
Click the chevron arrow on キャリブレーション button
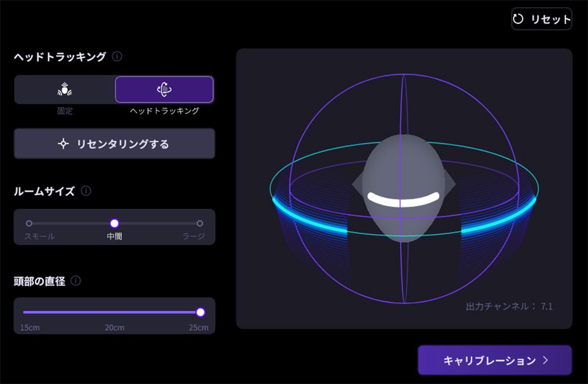click(x=545, y=360)
